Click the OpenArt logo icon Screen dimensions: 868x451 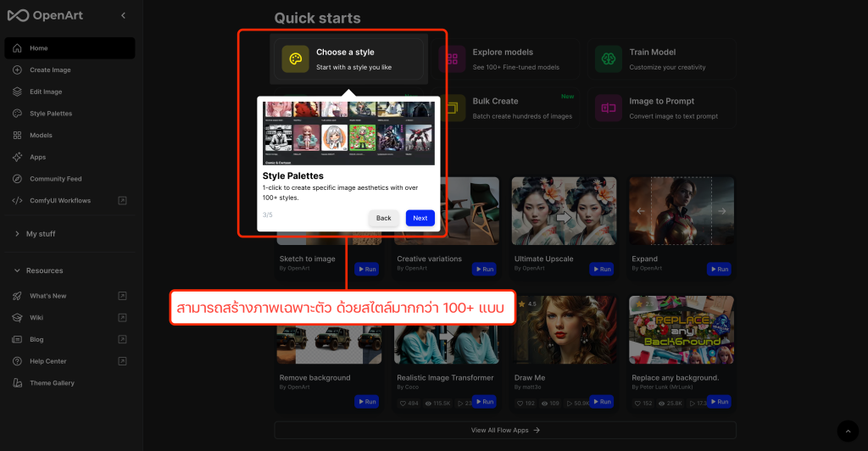pyautogui.click(x=18, y=15)
